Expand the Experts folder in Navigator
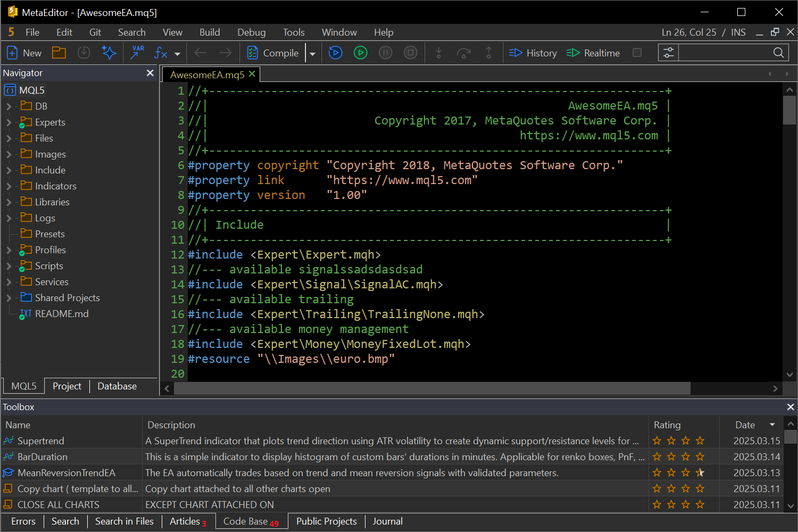The image size is (798, 532). 9,122
